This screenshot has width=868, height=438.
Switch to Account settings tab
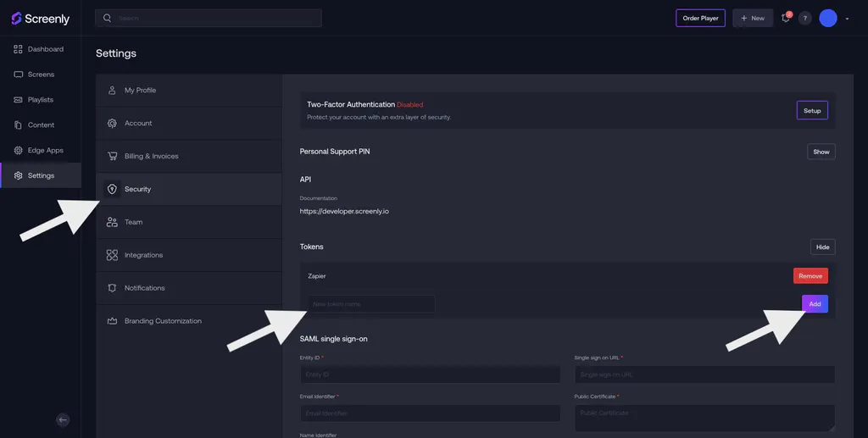coord(189,124)
